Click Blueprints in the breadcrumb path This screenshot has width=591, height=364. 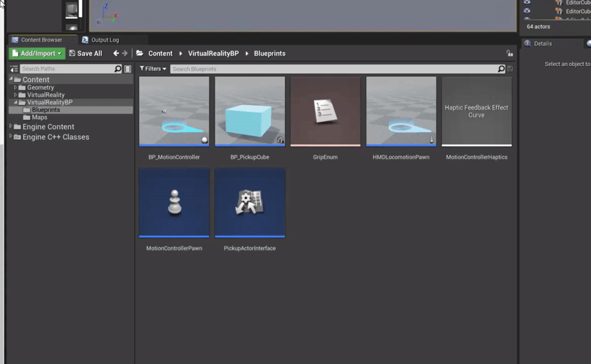pyautogui.click(x=269, y=54)
